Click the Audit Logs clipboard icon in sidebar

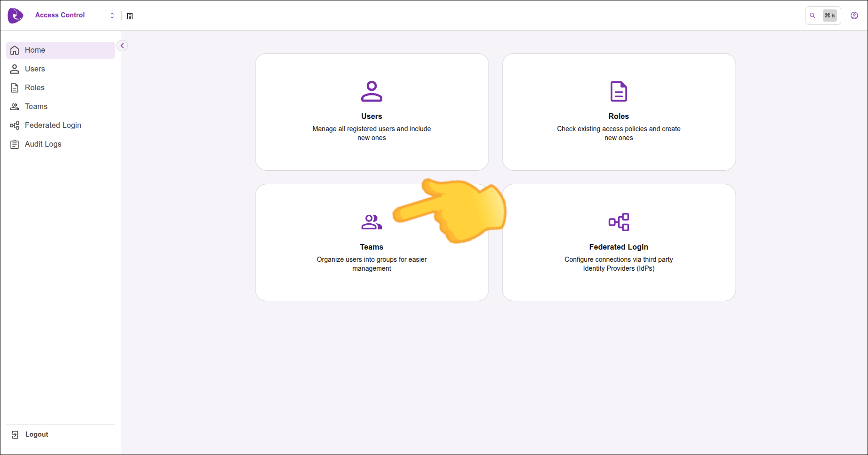pyautogui.click(x=15, y=144)
